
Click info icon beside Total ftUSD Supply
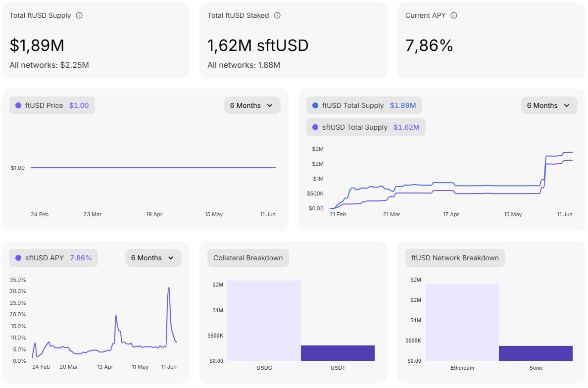point(79,15)
